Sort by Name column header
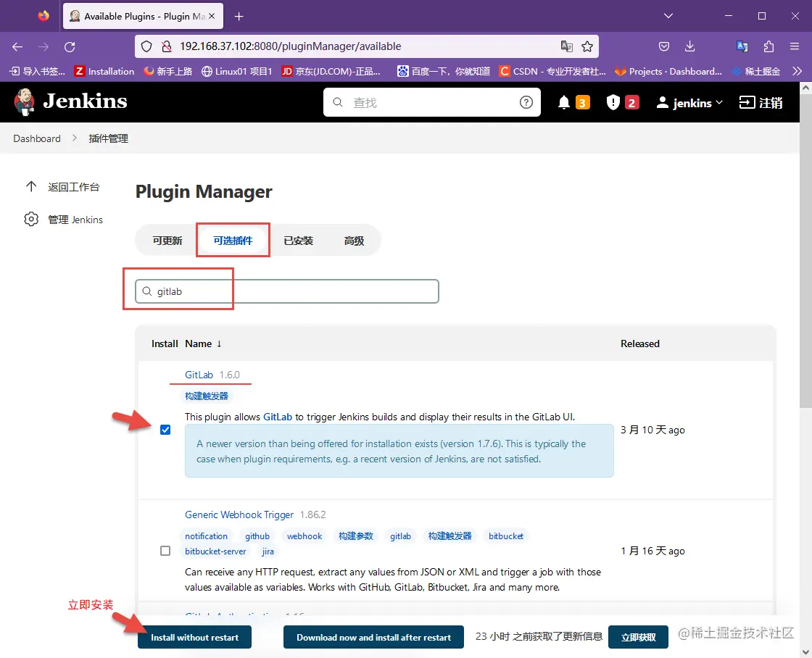The image size is (812, 658). point(203,343)
